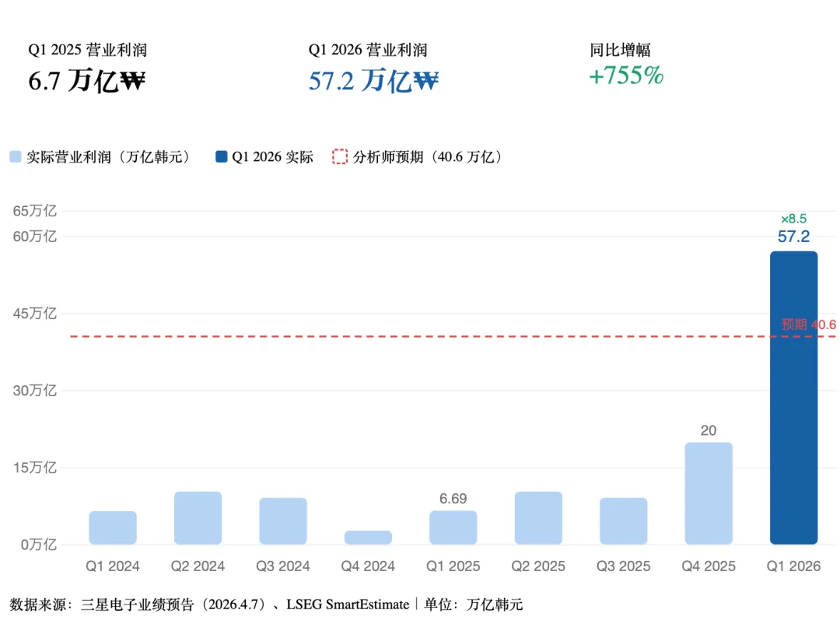Click the red dashed 分析师预期 legend icon

pos(339,156)
